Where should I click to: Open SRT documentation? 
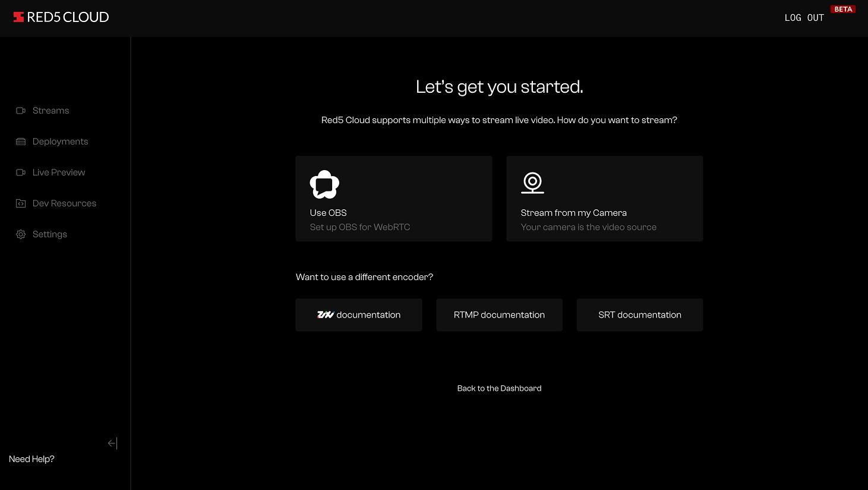[640, 315]
